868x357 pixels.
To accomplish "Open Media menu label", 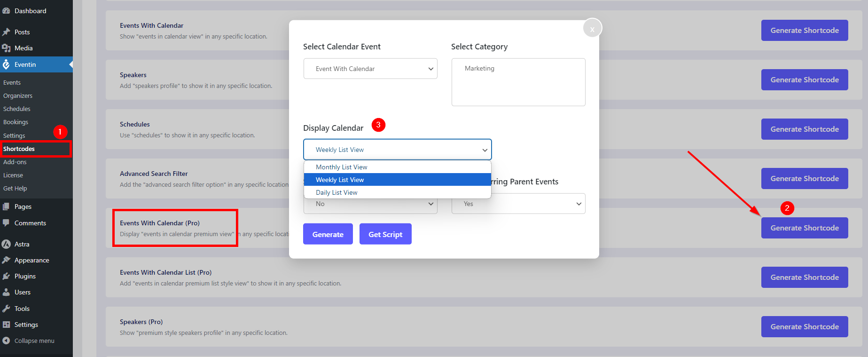I will 23,48.
